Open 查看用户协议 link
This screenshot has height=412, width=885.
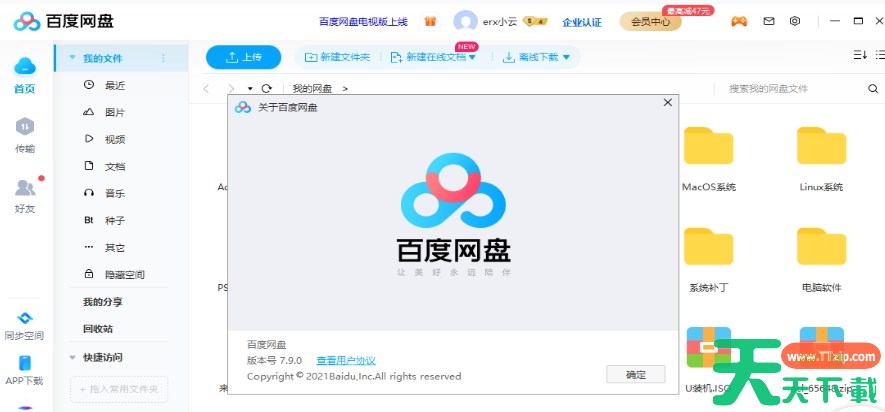[346, 361]
